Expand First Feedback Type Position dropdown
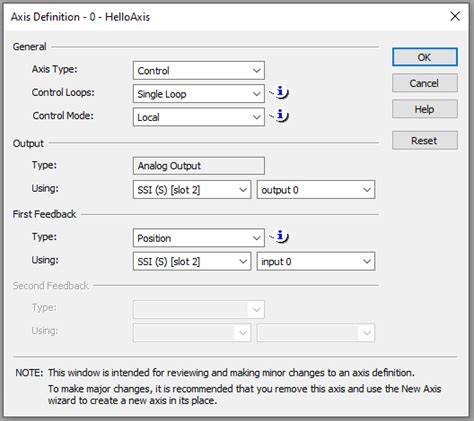This screenshot has width=474, height=421. click(x=199, y=238)
